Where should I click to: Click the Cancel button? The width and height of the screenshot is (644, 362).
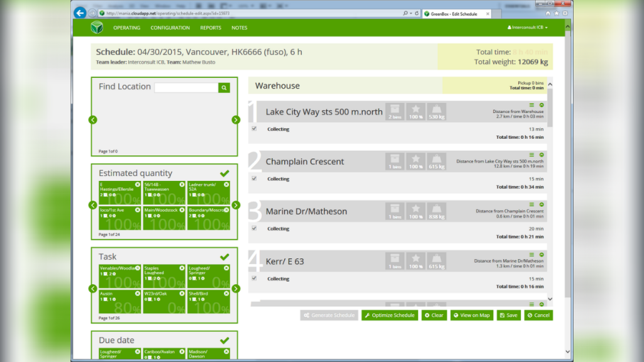coord(538,315)
